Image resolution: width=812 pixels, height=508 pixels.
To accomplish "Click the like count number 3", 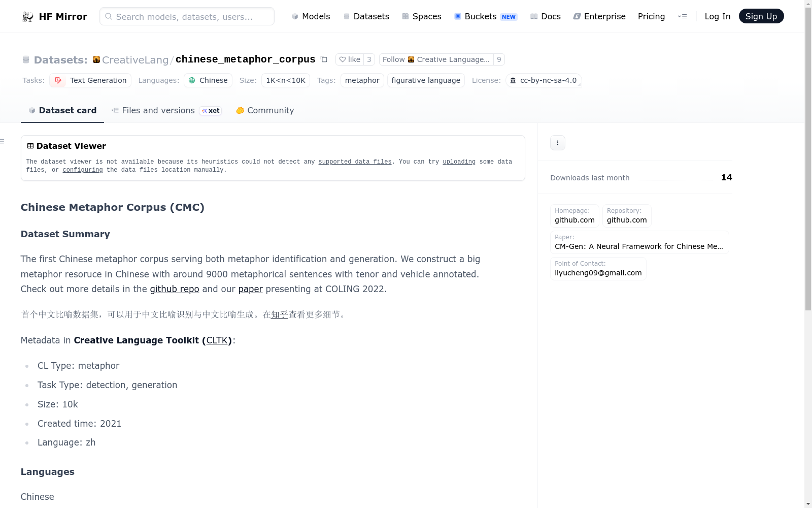I will point(369,59).
